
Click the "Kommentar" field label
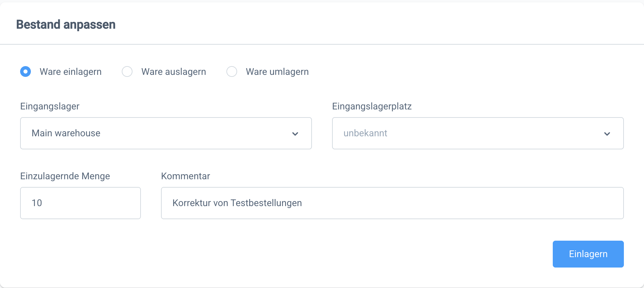tap(185, 176)
